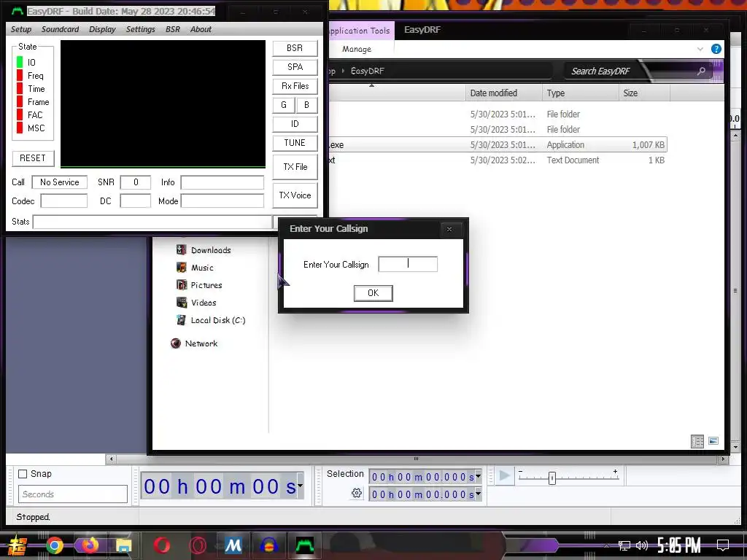Select the Text Document file row
The image size is (747, 560).
(496, 160)
